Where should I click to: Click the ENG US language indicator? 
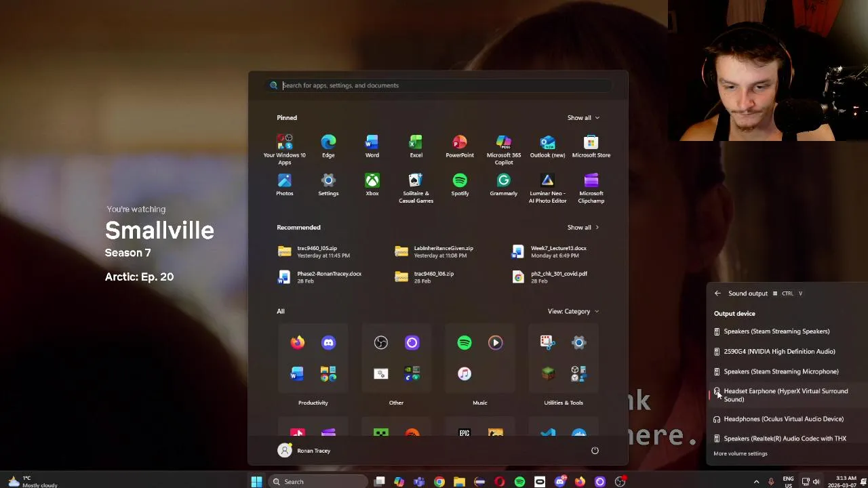tap(788, 482)
